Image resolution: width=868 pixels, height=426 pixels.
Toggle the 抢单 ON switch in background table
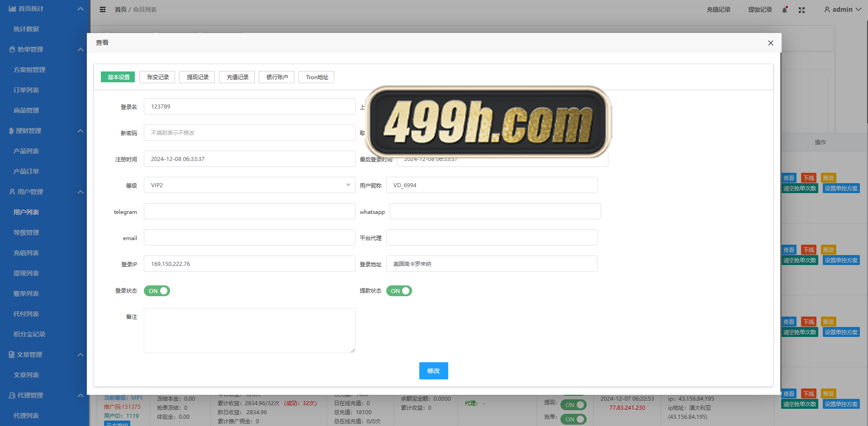point(573,419)
